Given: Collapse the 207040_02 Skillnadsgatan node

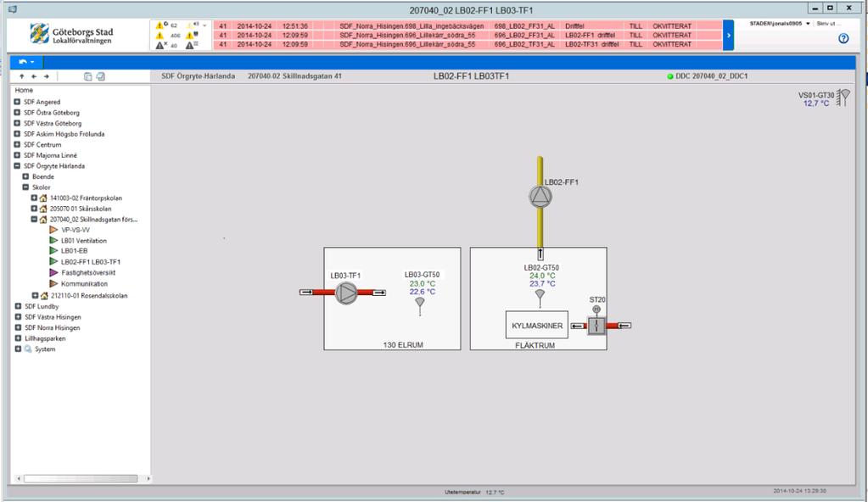Looking at the screenshot, I should coord(34,219).
